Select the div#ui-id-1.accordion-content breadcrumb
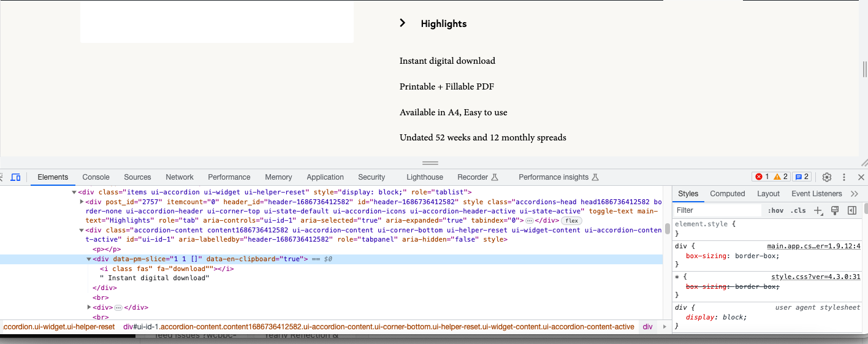Image resolution: width=868 pixels, height=344 pixels. [x=378, y=327]
